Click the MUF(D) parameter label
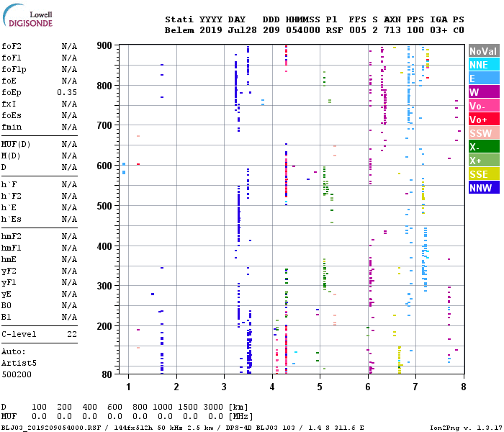This screenshot has width=504, height=432. tap(16, 144)
